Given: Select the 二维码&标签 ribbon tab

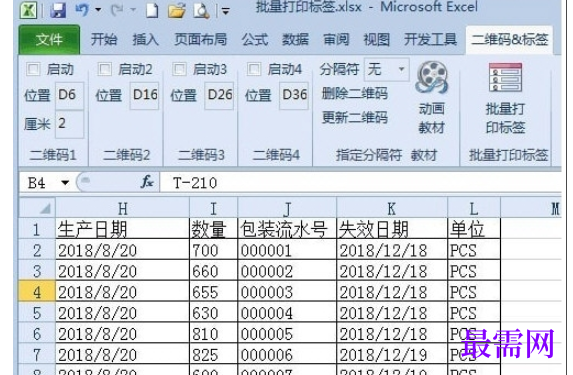Looking at the screenshot, I should tap(509, 39).
